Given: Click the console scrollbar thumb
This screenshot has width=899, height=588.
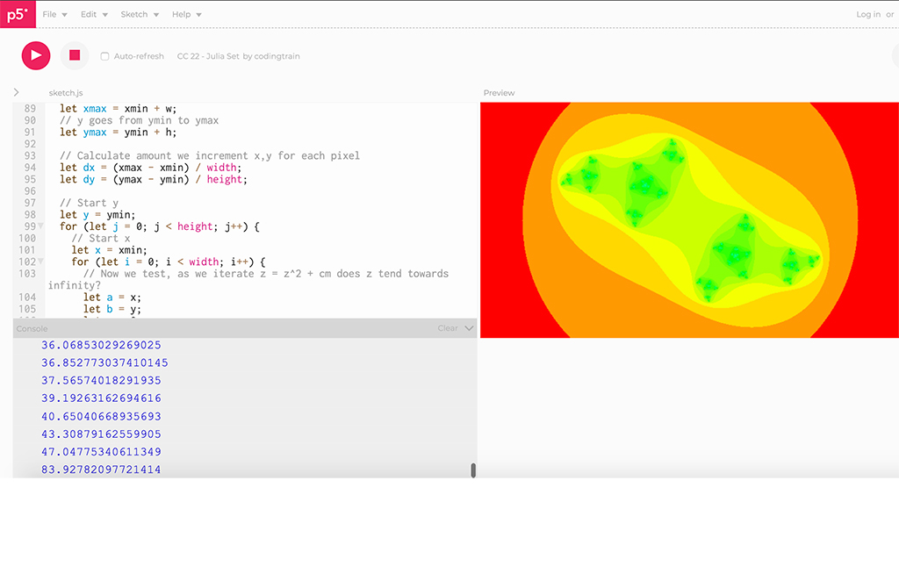Looking at the screenshot, I should (x=473, y=470).
